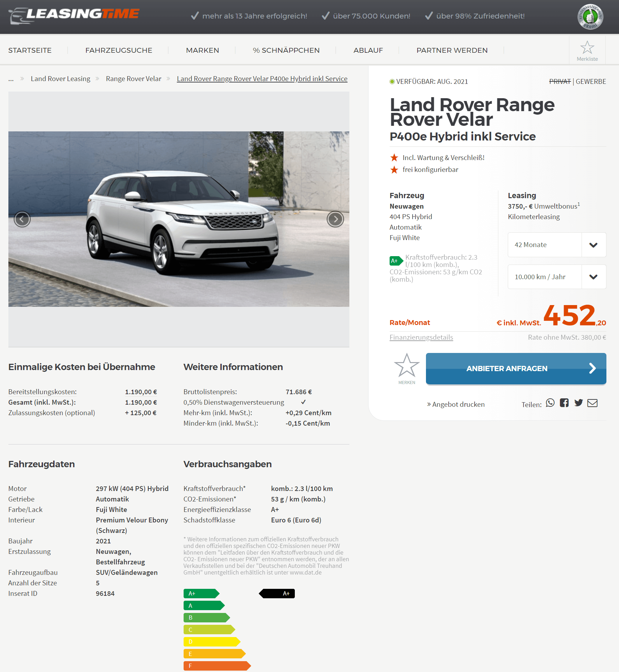Open the MARKEN menu item

[202, 50]
